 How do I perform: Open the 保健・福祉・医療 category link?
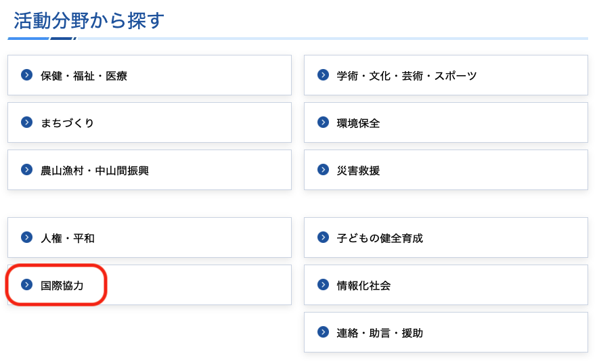83,76
